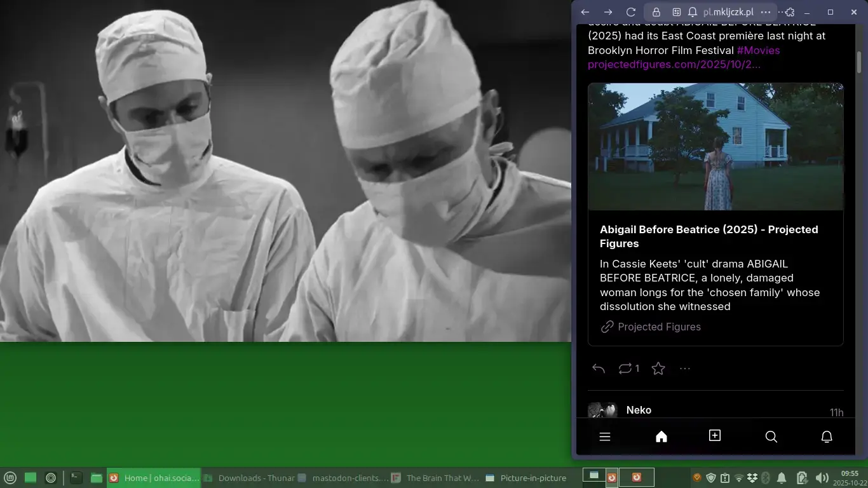The image size is (868, 488).
Task: Open the projectedfigures.com article link
Action: (x=674, y=64)
